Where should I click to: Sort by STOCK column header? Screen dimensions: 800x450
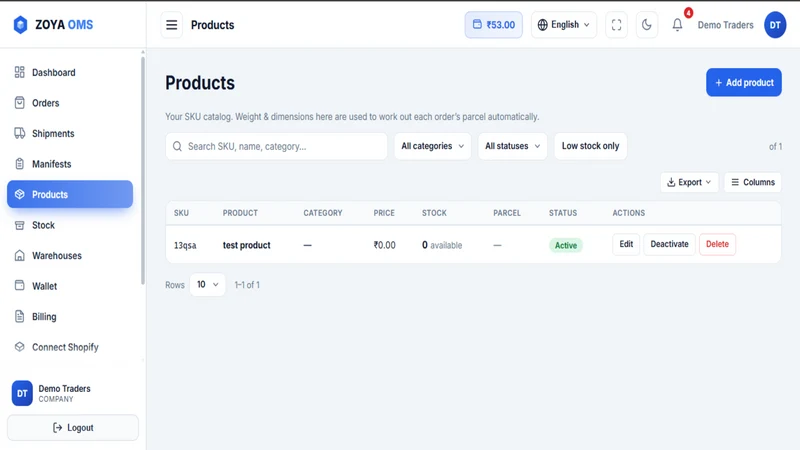tap(434, 213)
